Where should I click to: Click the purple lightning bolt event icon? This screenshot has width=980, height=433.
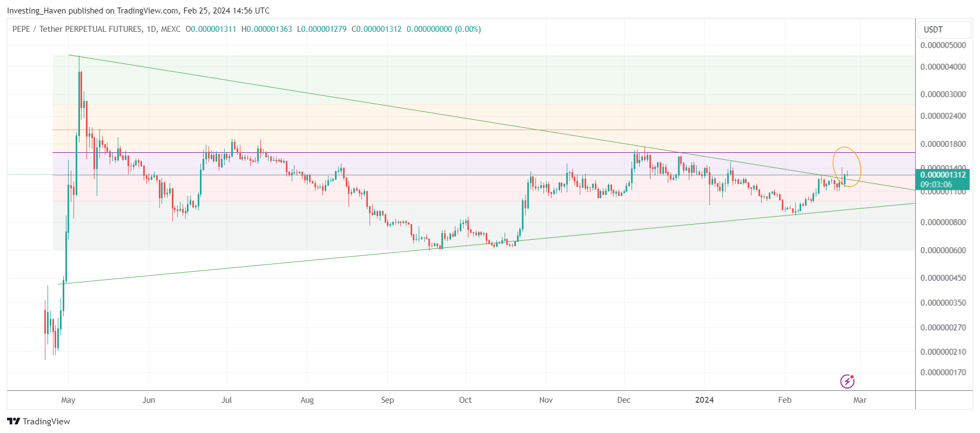[847, 381]
